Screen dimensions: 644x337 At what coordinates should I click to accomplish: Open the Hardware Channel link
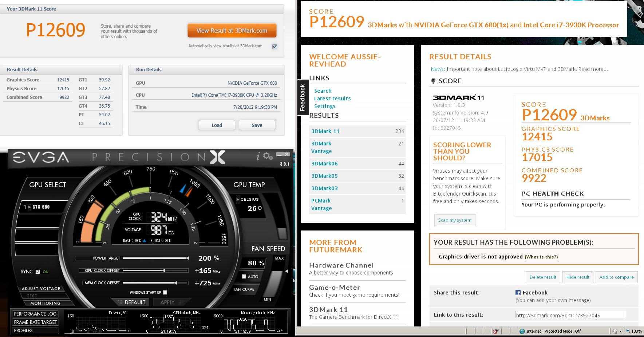341,265
